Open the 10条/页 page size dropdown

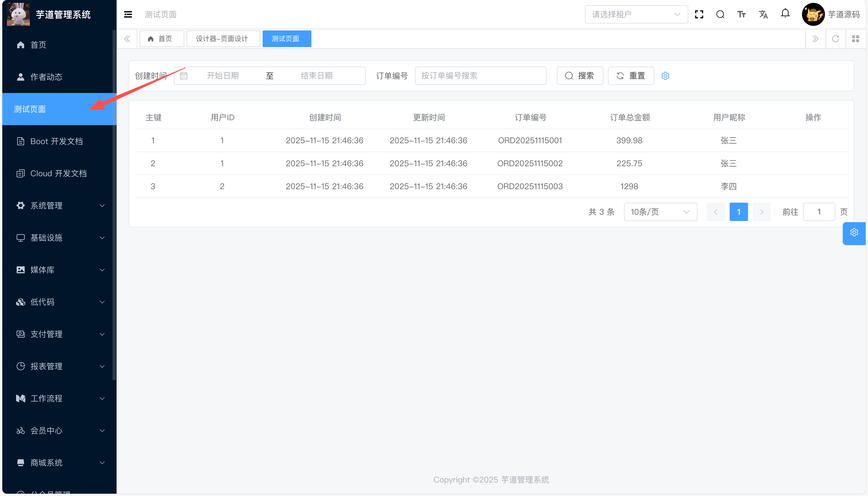[x=660, y=212]
